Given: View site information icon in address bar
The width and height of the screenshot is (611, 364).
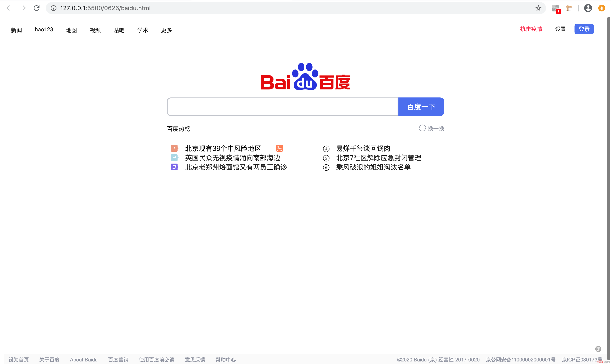Looking at the screenshot, I should pyautogui.click(x=53, y=8).
